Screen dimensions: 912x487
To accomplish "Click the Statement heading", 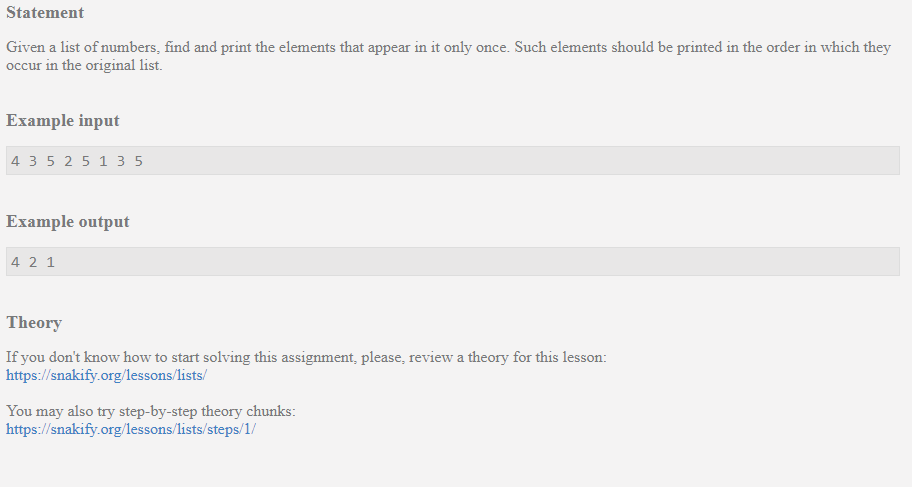I will [45, 13].
